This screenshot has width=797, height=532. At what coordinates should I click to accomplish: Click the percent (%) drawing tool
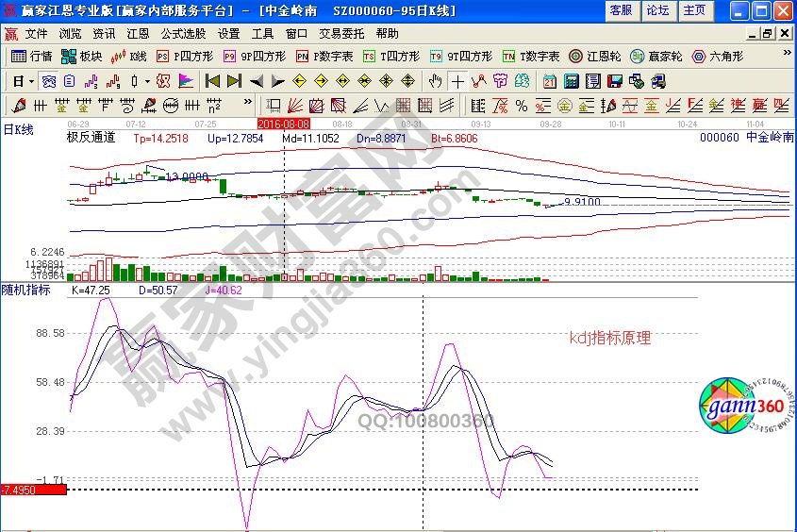(x=522, y=104)
